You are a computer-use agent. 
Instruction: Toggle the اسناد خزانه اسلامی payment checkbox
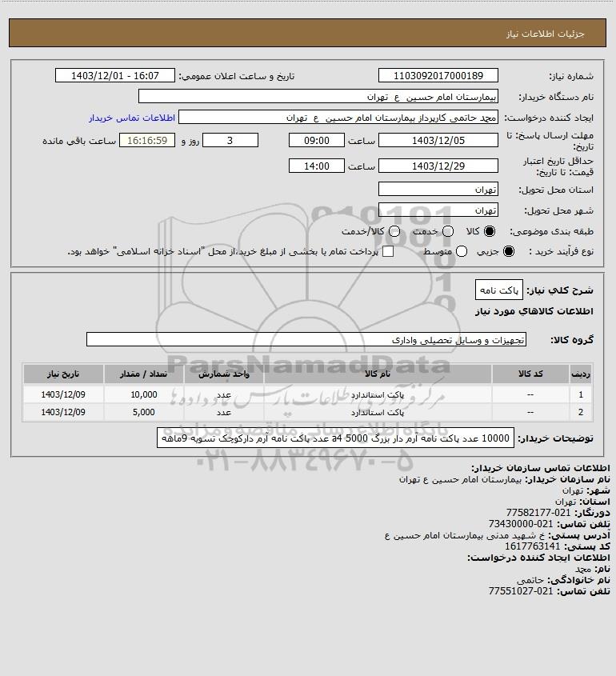coord(388,251)
